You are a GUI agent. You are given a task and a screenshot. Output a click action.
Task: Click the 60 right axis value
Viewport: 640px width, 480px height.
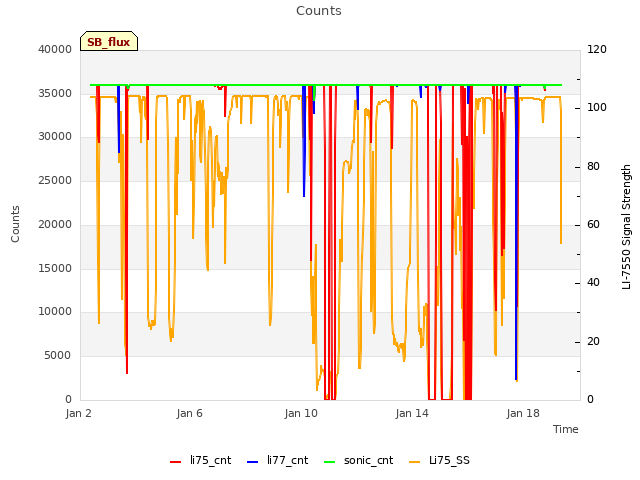click(x=593, y=224)
